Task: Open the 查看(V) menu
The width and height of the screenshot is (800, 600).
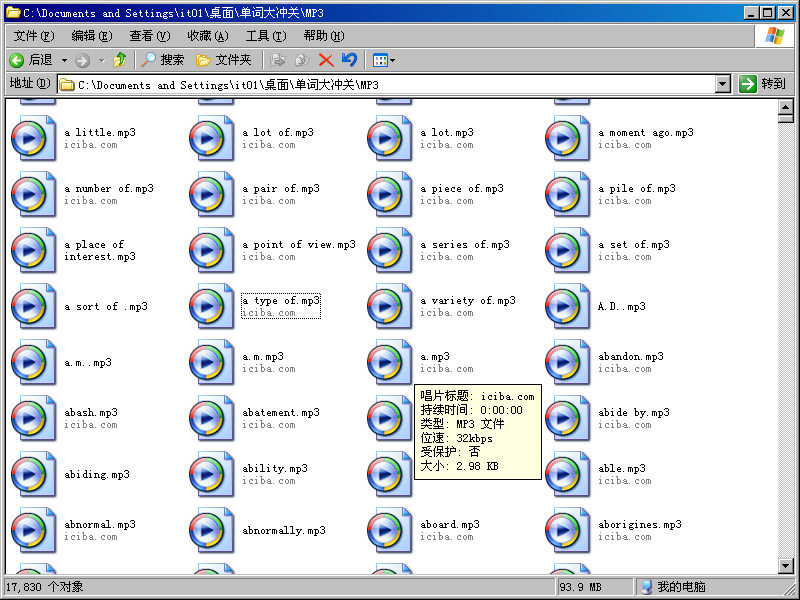Action: [149, 36]
